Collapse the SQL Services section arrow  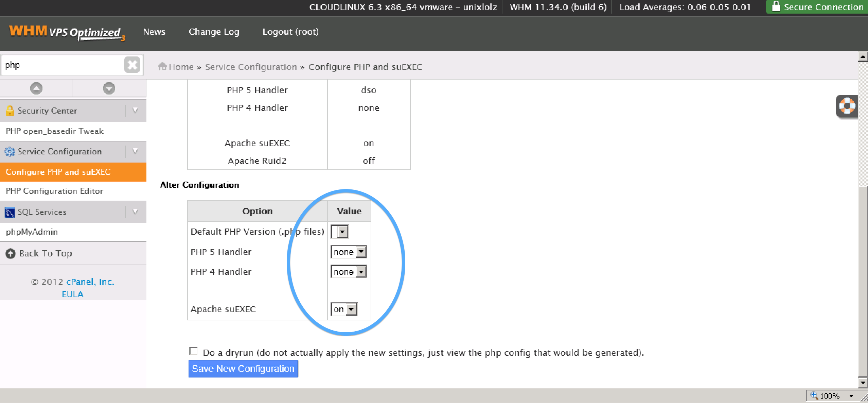coord(135,212)
